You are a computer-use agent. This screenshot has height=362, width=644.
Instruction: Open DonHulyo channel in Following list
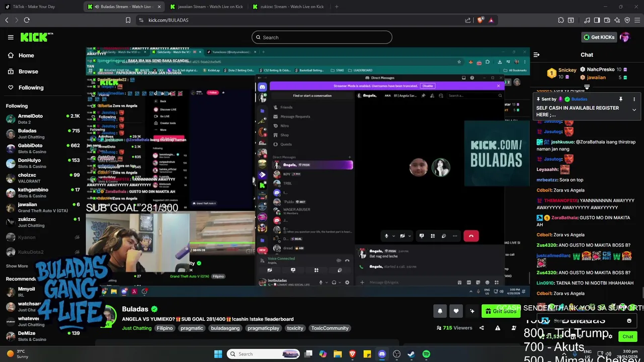coord(43,163)
